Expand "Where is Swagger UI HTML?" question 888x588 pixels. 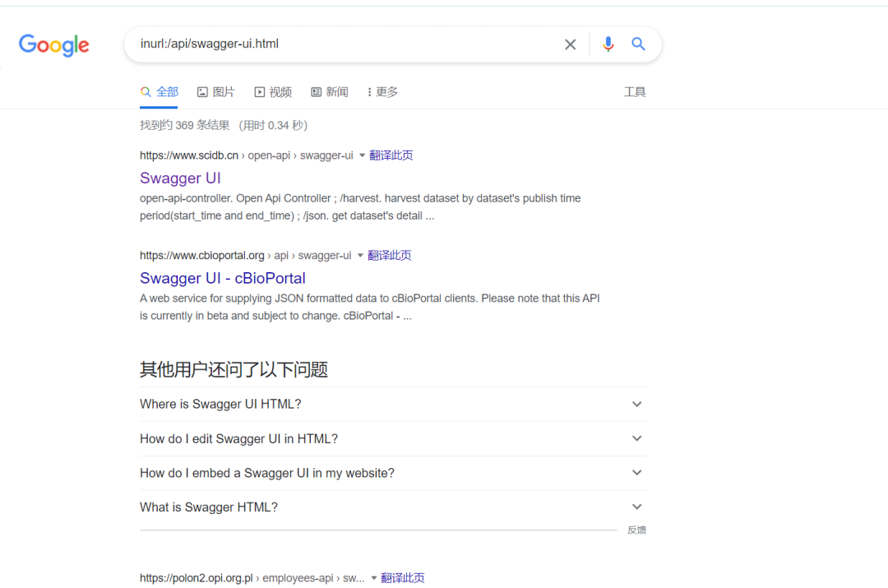(392, 404)
